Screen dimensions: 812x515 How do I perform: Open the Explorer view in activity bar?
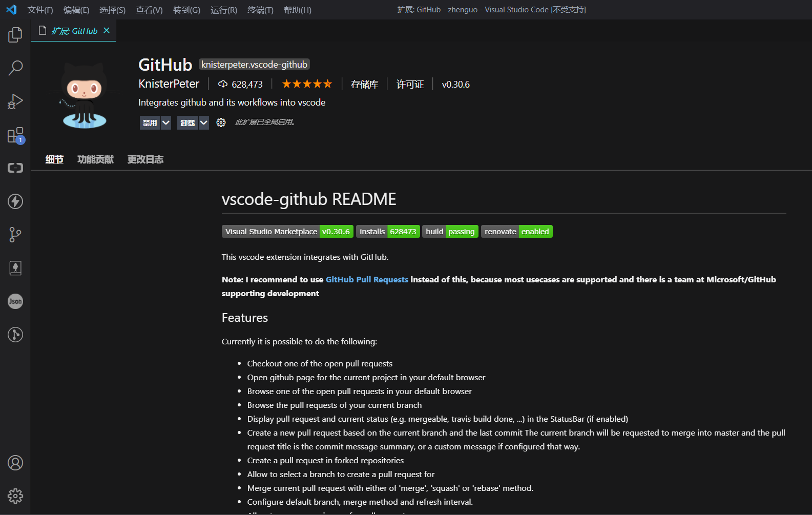pos(15,35)
